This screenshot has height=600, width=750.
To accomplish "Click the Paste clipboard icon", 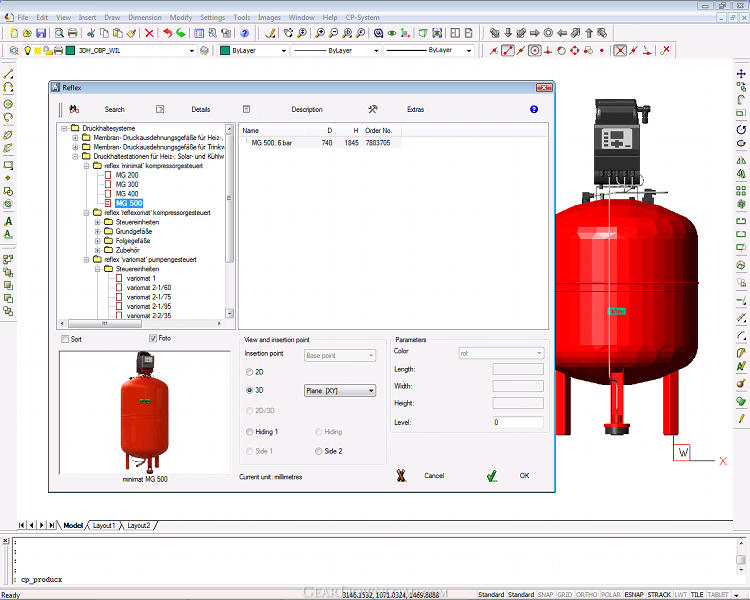I will 118,33.
